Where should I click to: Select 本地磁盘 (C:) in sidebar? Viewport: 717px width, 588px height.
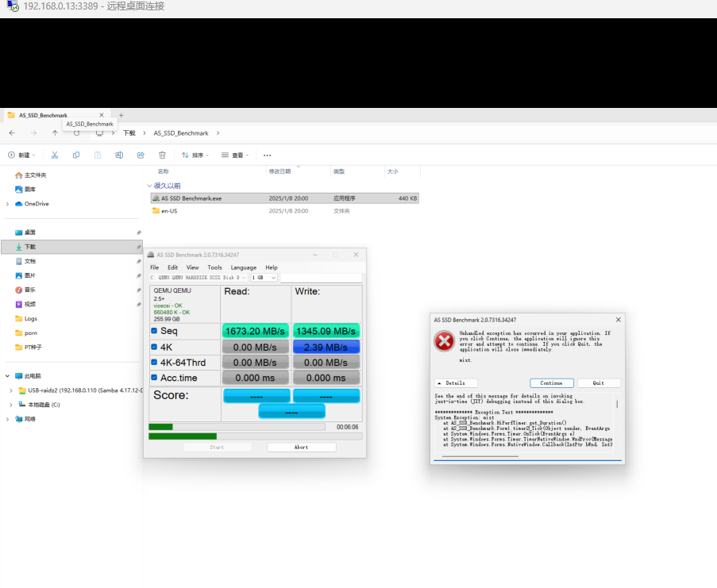[x=39, y=405]
